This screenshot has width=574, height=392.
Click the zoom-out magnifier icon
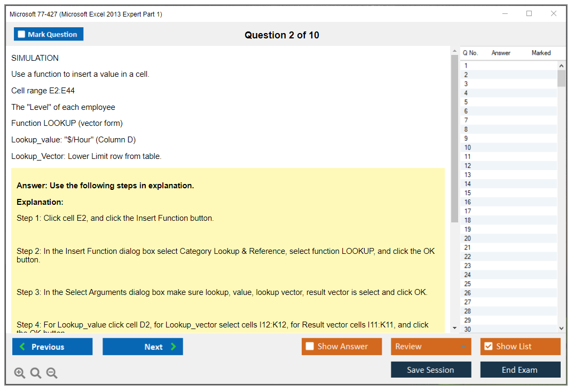(x=52, y=373)
